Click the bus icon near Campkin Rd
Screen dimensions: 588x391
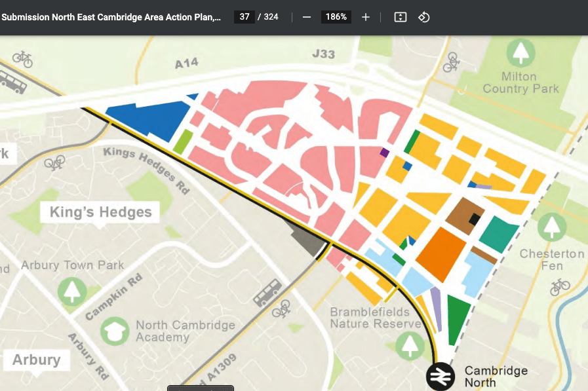267,292
